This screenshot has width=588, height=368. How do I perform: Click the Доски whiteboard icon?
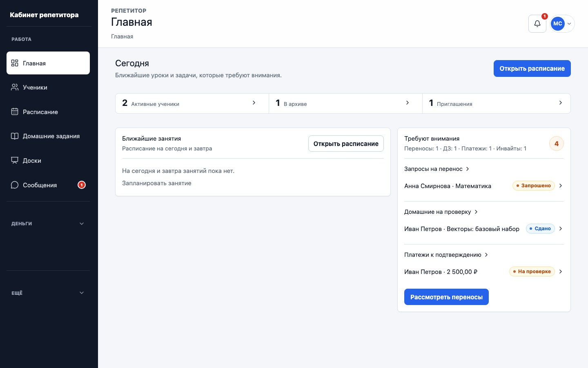tap(15, 160)
